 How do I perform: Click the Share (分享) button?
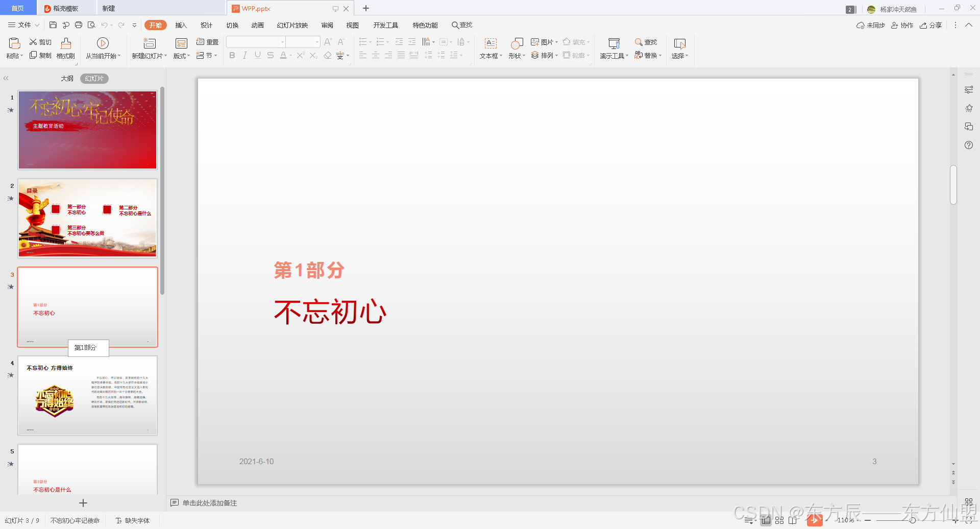tap(931, 25)
